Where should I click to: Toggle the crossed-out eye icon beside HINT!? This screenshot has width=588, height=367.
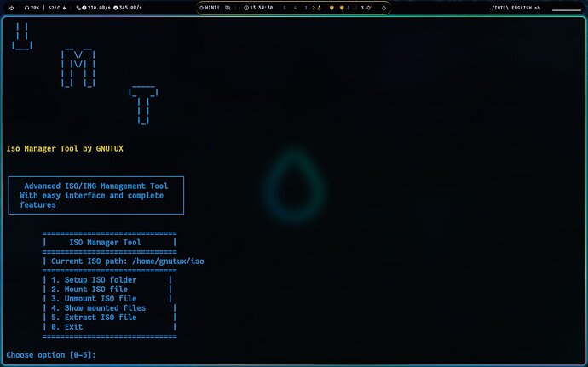(229, 8)
